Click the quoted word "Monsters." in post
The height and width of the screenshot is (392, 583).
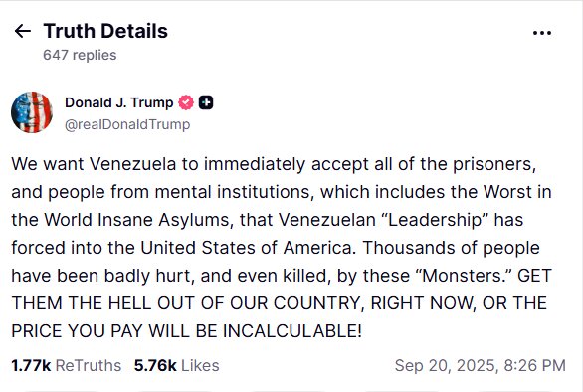463,276
